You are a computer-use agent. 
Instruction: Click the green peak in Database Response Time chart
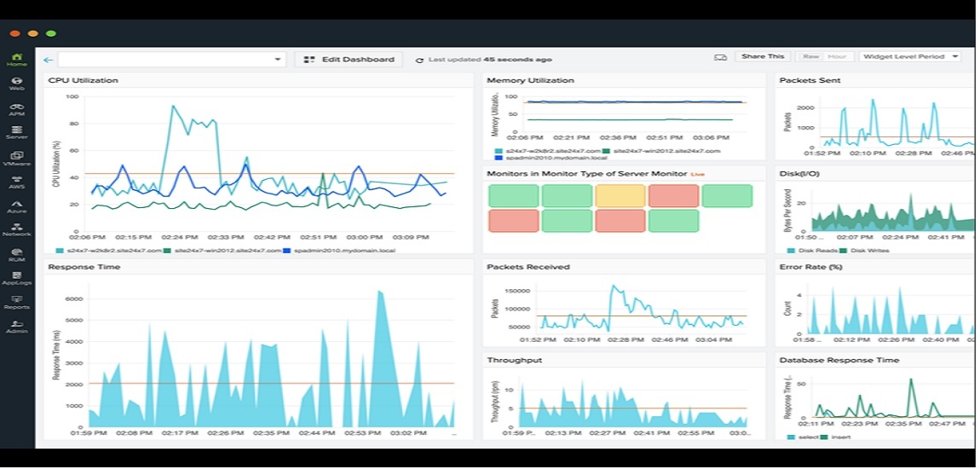[911, 381]
